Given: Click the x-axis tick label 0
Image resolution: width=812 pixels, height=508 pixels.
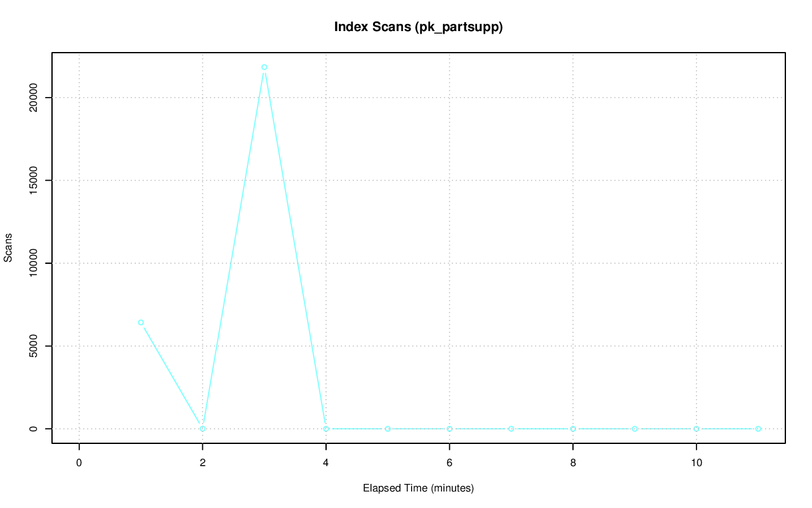Looking at the screenshot, I should [79, 463].
